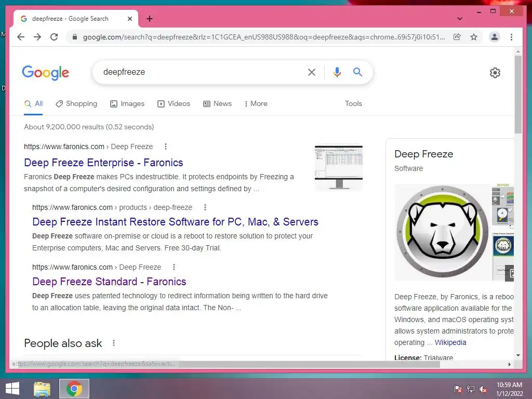Open options for Deep Freeze Standard result
Viewport: 532px width, 399px height.
click(174, 267)
